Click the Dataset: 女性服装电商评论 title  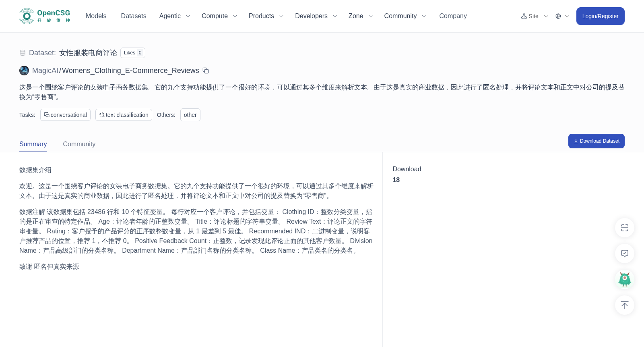coord(73,53)
